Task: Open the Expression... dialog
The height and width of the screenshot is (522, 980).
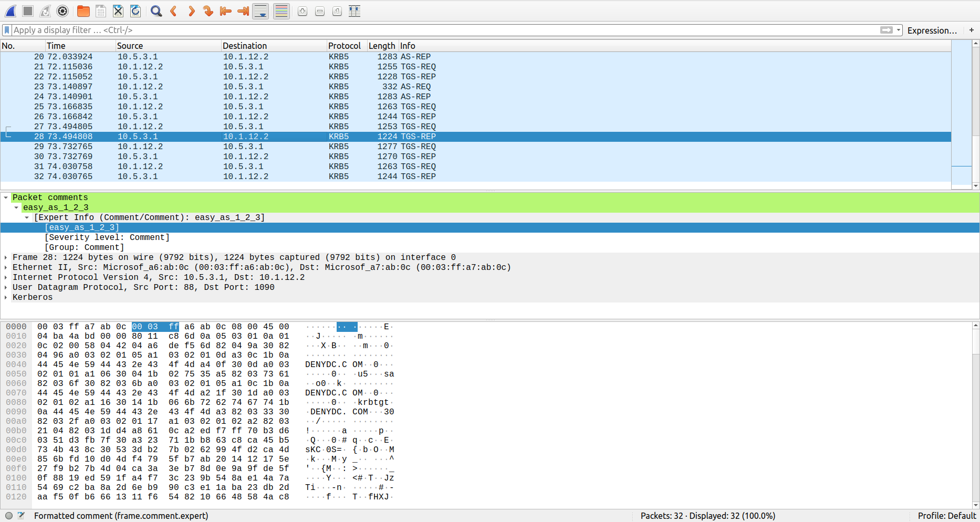Action: click(x=932, y=30)
